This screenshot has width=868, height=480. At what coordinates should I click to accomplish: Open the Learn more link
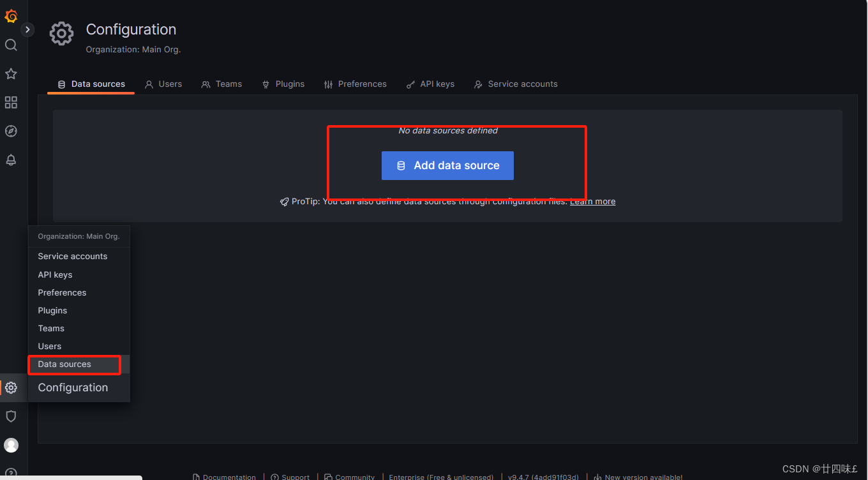[592, 201]
